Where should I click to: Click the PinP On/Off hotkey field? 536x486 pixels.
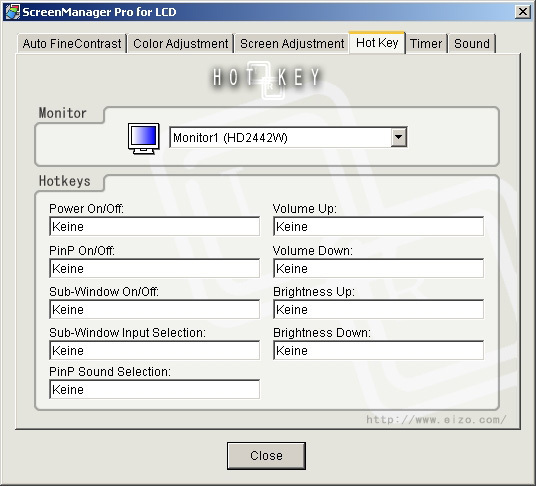(x=155, y=268)
